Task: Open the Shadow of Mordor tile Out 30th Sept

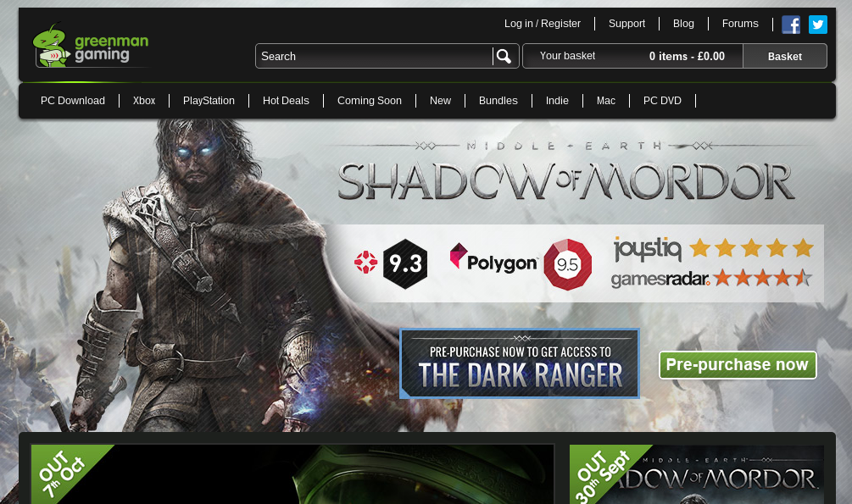Action: coord(697,474)
